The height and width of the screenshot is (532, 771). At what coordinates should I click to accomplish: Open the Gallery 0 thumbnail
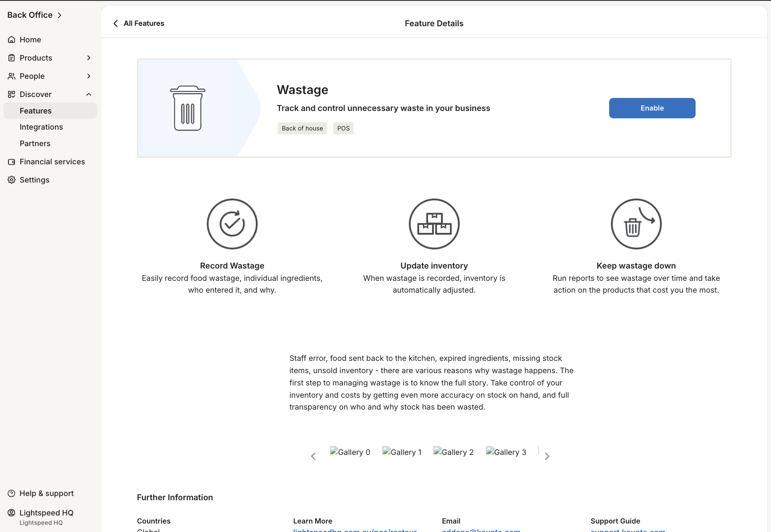pos(350,452)
